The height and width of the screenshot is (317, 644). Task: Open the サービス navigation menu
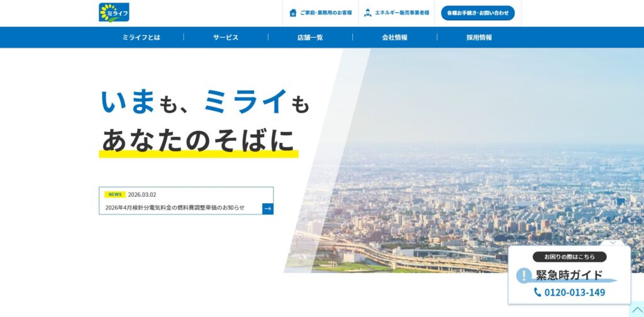[x=225, y=37]
